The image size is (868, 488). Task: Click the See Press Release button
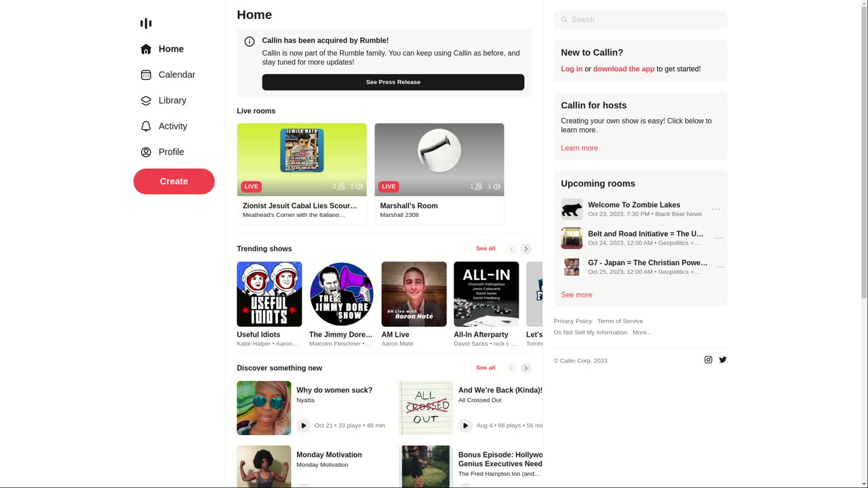point(393,82)
